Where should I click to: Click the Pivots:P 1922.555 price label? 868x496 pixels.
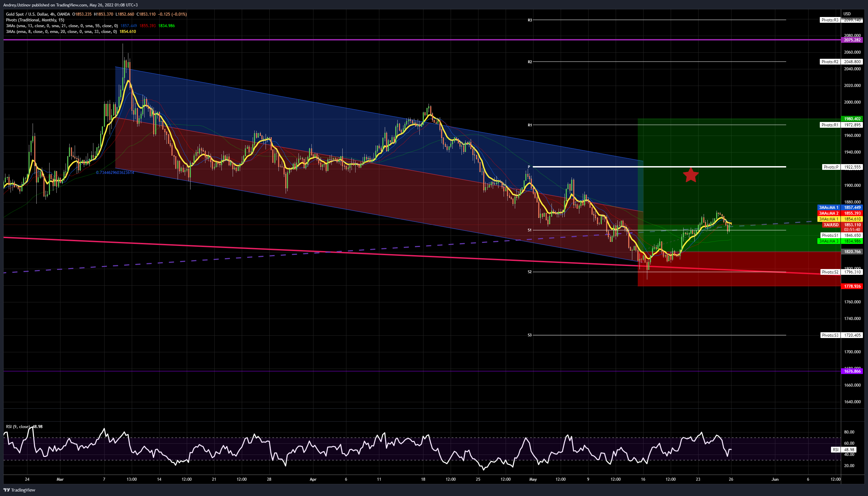coord(842,167)
